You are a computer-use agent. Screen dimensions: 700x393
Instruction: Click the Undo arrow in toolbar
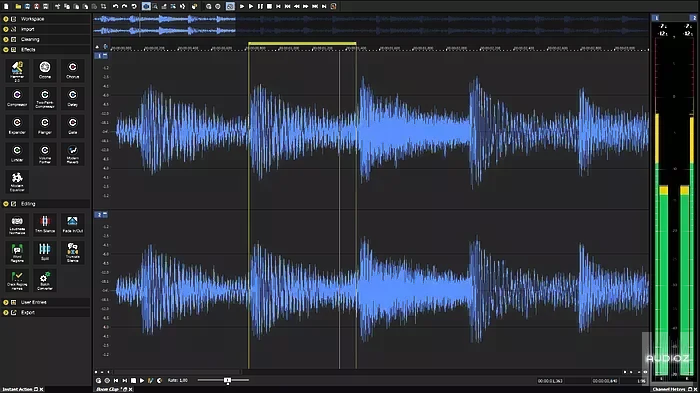point(115,6)
